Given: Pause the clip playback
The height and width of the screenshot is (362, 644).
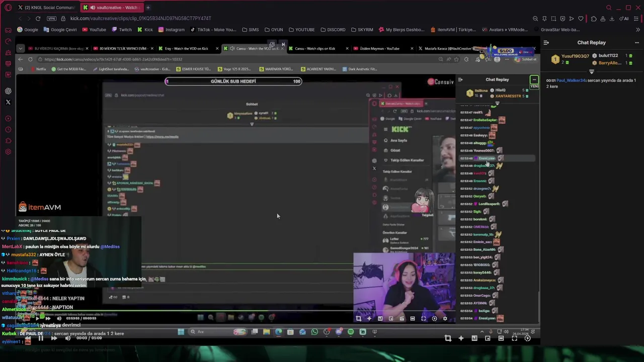Looking at the screenshot, I should click(x=40, y=338).
